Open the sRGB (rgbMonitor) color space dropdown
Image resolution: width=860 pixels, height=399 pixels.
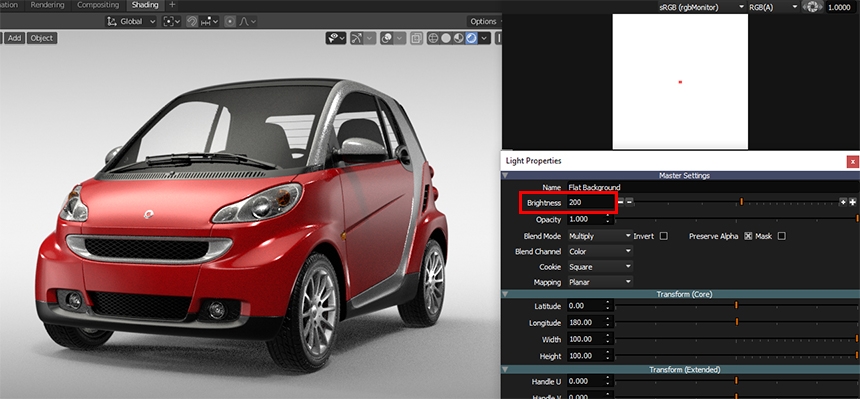702,7
